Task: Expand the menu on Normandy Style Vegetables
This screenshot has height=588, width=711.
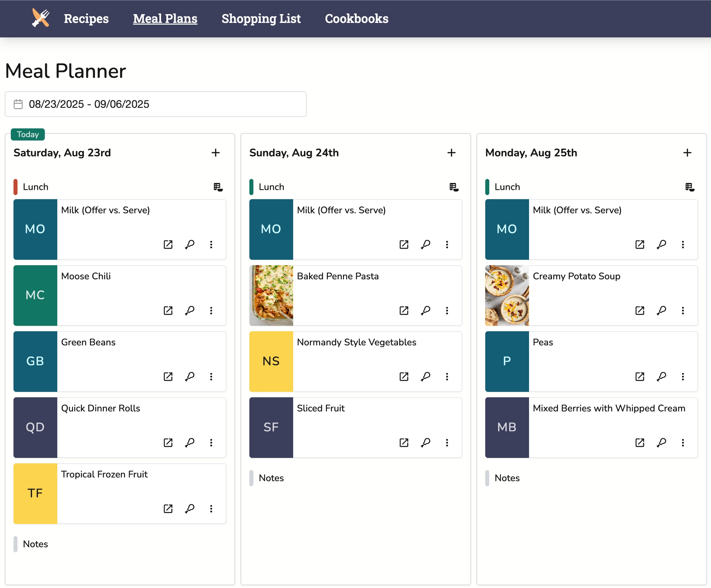Action: tap(447, 376)
